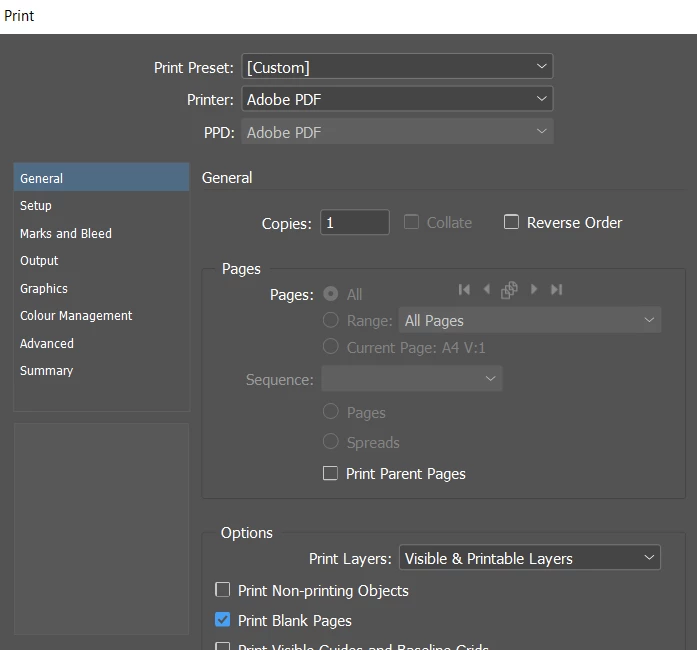This screenshot has width=697, height=650.
Task: Open the Advanced category
Action: point(101,343)
